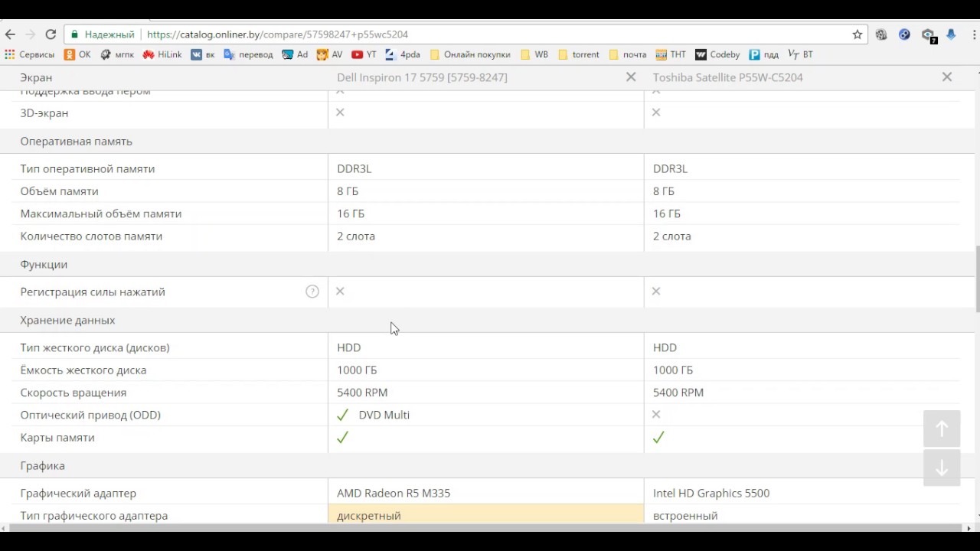Click the blue download arrow extension icon
Image resolution: width=980 pixels, height=551 pixels.
[951, 34]
